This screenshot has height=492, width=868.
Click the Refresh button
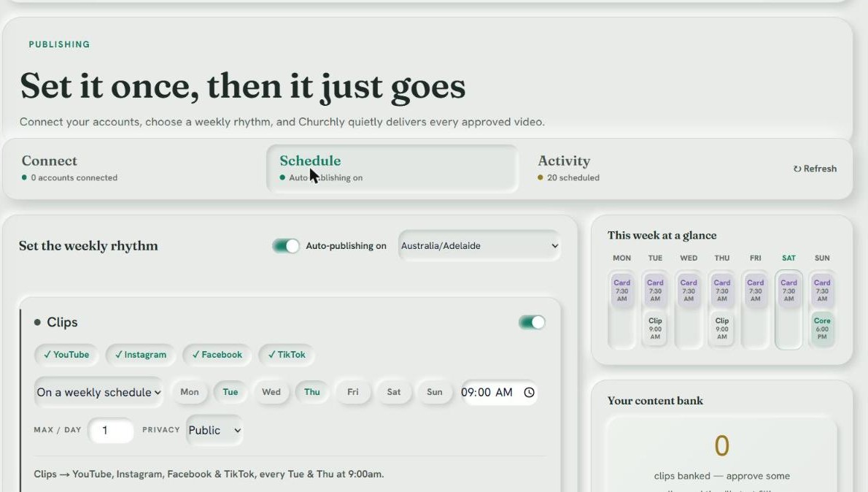point(815,169)
